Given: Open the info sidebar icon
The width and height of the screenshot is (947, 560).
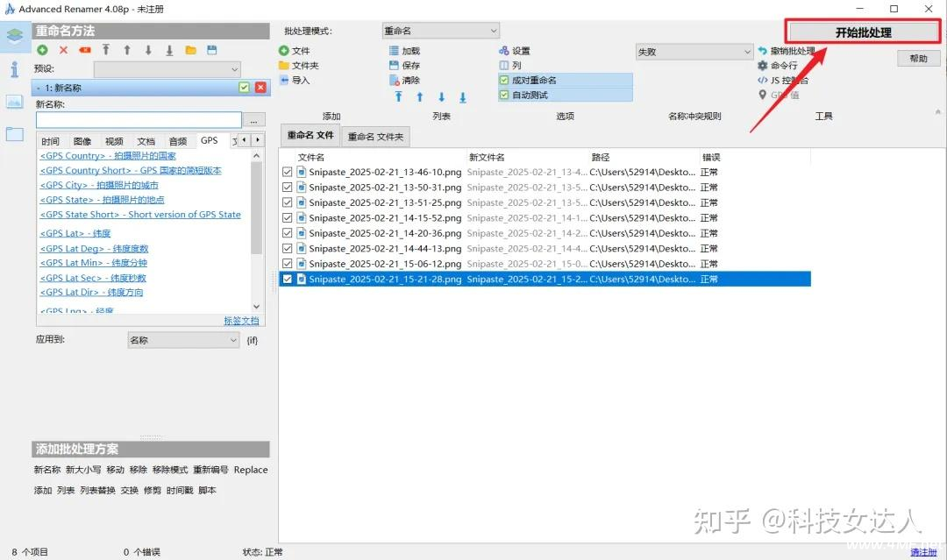Looking at the screenshot, I should click(14, 70).
